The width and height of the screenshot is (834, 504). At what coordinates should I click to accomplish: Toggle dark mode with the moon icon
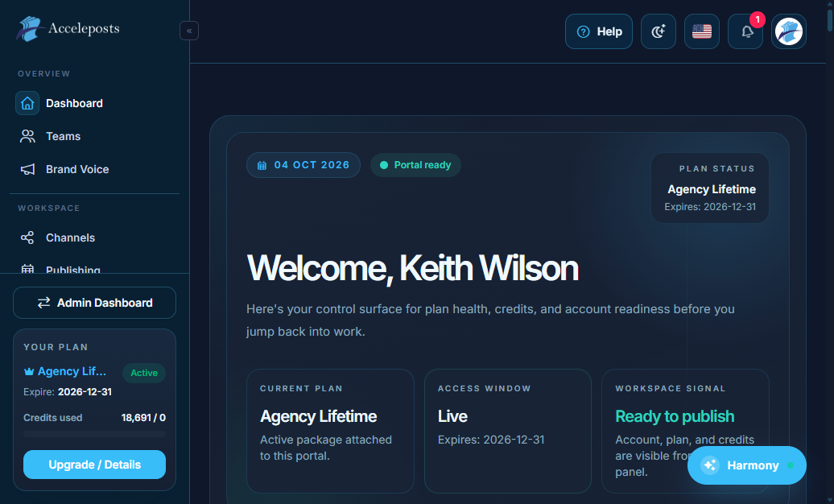pyautogui.click(x=659, y=31)
